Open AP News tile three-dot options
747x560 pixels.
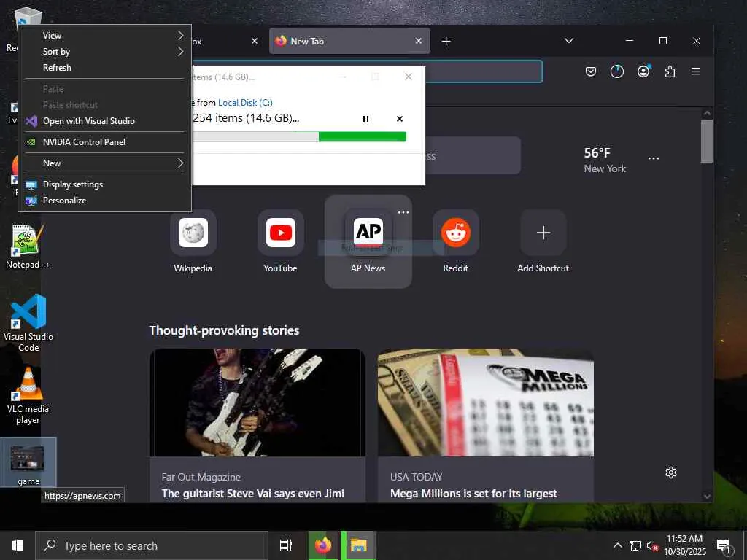(403, 212)
